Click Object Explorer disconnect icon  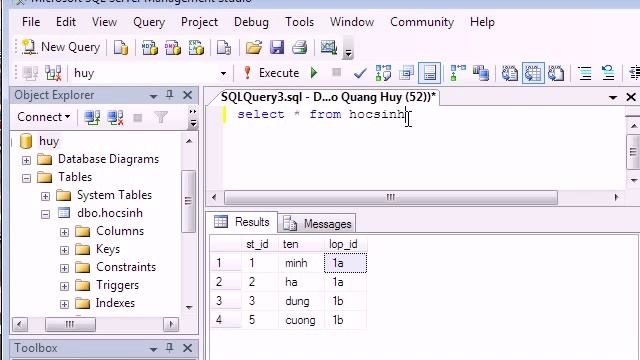(x=115, y=118)
